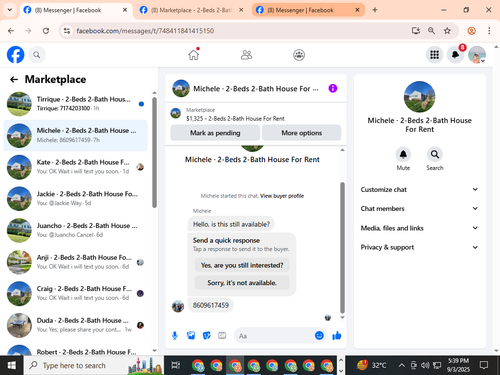This screenshot has width=500, height=375.
Task: Choose a sticker icon
Action: (x=207, y=336)
